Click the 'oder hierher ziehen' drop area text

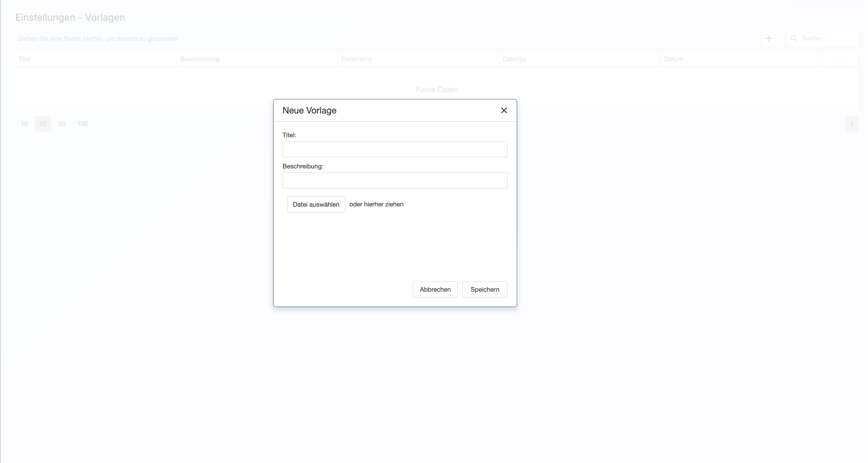pyautogui.click(x=376, y=204)
